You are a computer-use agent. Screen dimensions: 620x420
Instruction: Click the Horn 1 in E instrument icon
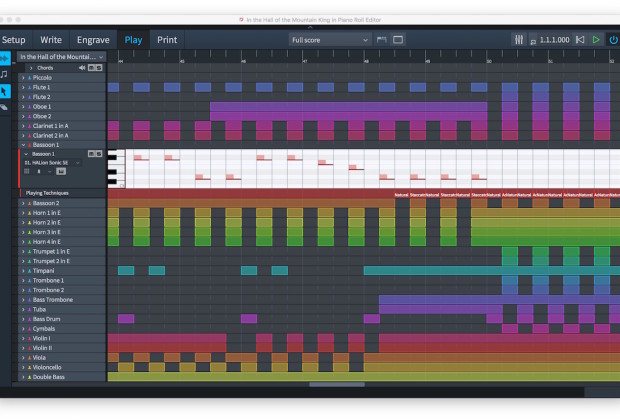[x=29, y=213]
